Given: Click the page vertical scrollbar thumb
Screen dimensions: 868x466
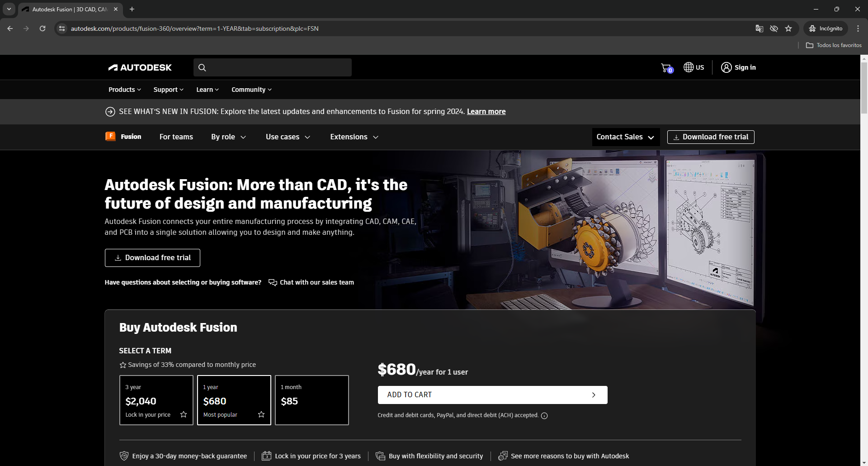Looking at the screenshot, I should tap(864, 88).
